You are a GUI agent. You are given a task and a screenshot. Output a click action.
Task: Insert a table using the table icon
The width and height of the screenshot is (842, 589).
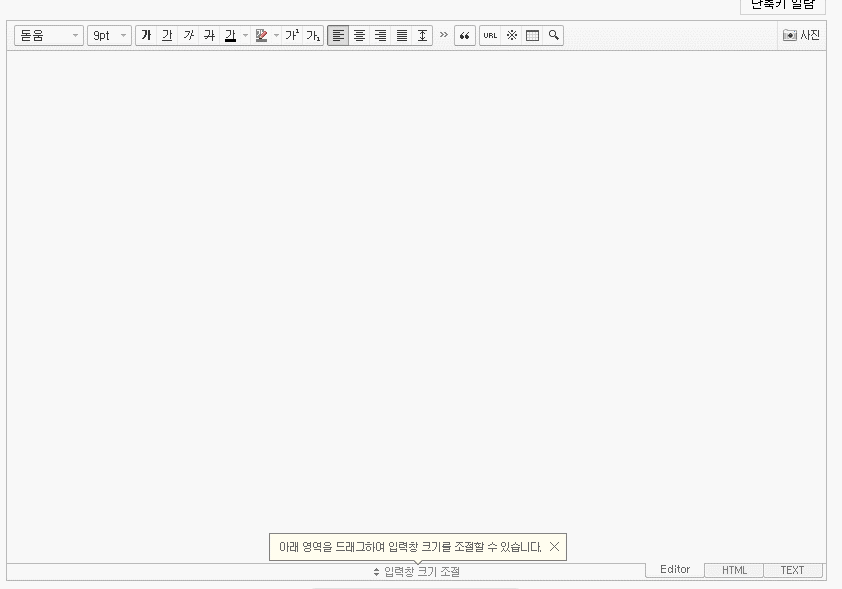pyautogui.click(x=531, y=34)
